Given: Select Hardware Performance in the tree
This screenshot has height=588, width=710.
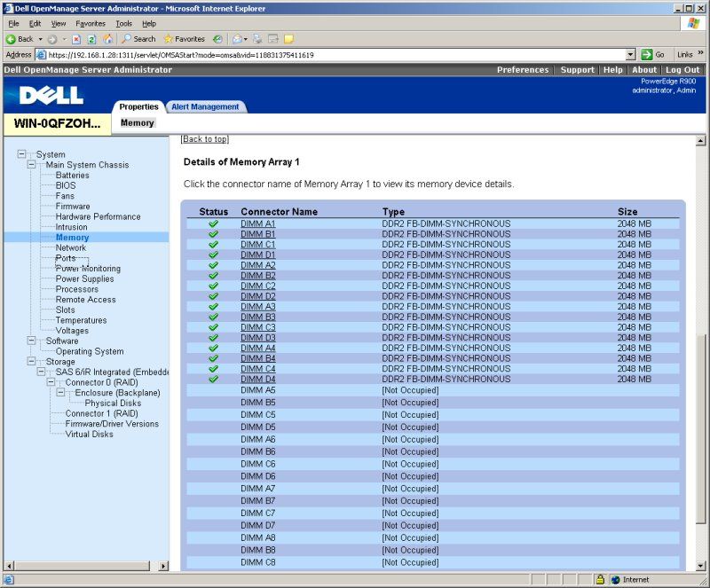Looking at the screenshot, I should 98,216.
